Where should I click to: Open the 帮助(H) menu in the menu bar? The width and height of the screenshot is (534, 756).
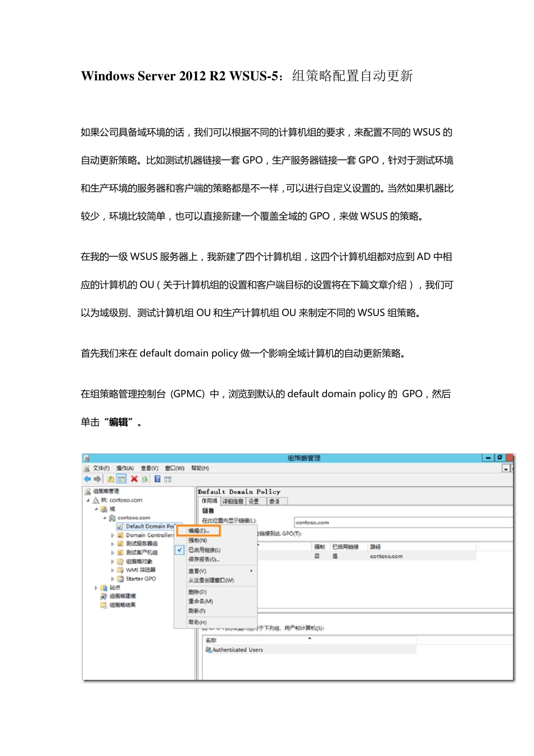pyautogui.click(x=200, y=468)
